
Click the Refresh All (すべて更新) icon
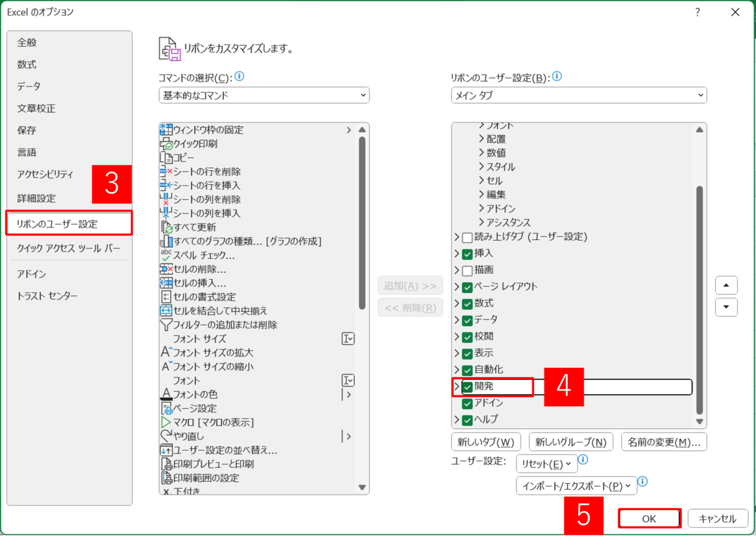pyautogui.click(x=166, y=227)
